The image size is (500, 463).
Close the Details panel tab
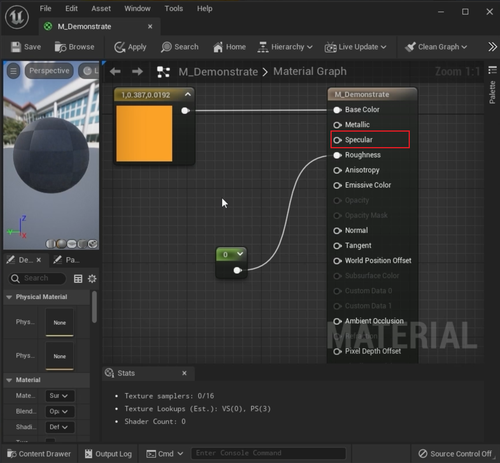[x=39, y=260]
